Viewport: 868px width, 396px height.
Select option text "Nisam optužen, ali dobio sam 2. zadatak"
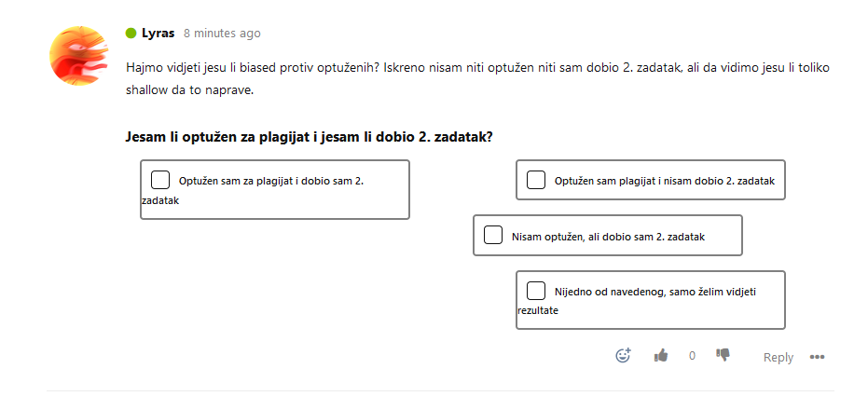(x=609, y=237)
